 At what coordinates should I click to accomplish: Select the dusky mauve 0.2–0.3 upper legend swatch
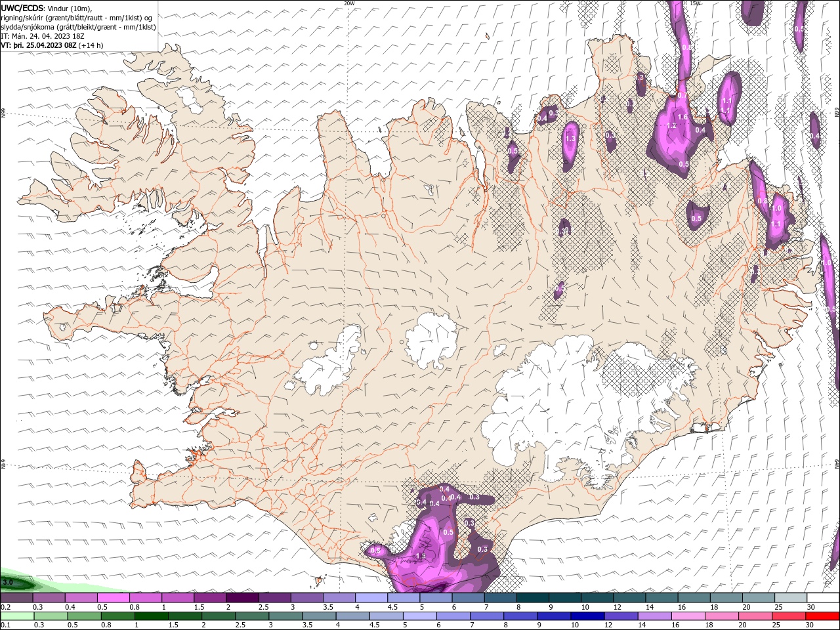point(17,598)
